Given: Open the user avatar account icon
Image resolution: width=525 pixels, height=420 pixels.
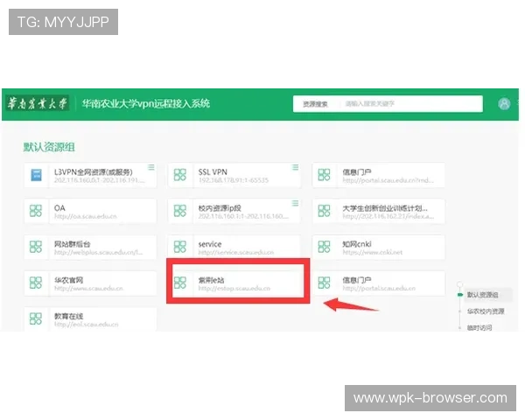Looking at the screenshot, I should coord(504,104).
